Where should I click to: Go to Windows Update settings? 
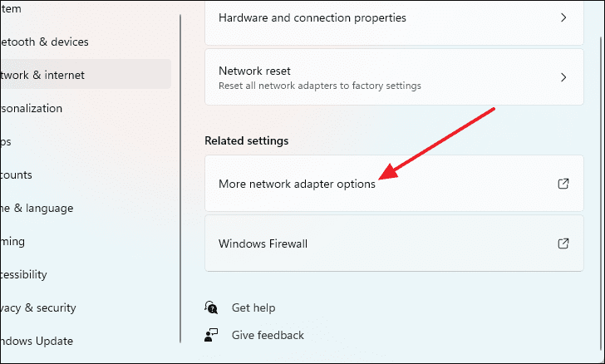pos(37,341)
